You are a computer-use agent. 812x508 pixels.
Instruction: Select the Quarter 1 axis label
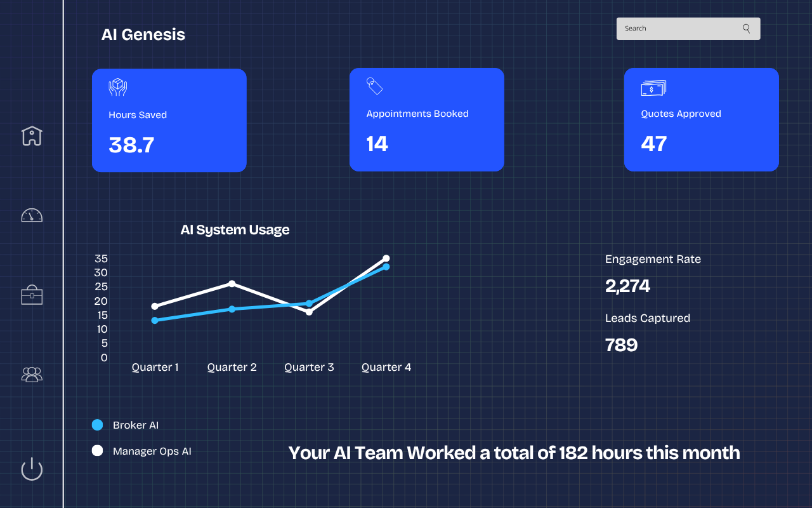pos(155,367)
